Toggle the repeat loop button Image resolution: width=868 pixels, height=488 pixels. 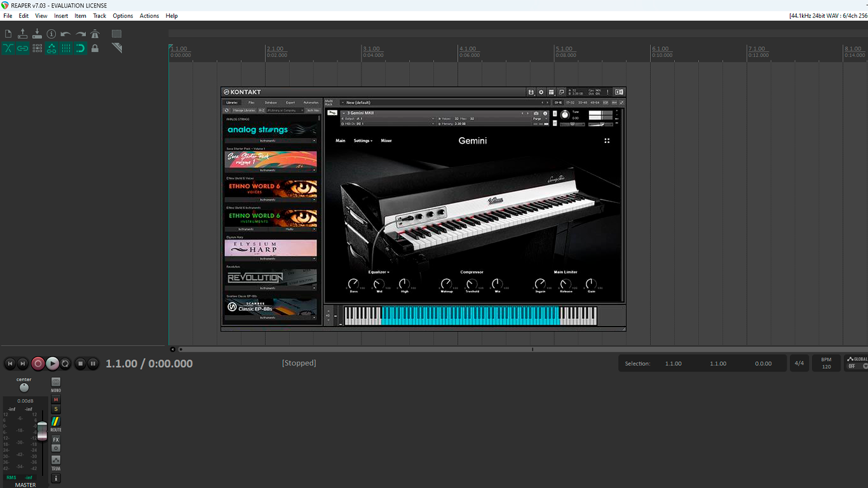(x=65, y=363)
